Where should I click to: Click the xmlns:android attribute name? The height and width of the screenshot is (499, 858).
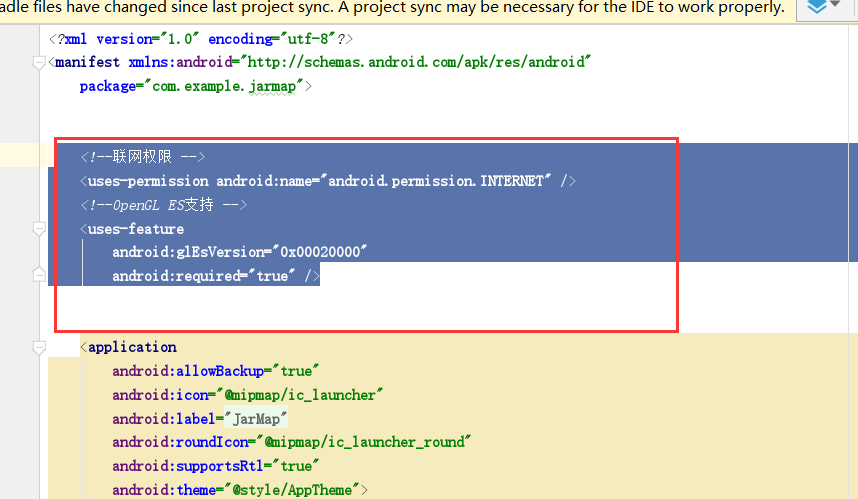(x=181, y=62)
